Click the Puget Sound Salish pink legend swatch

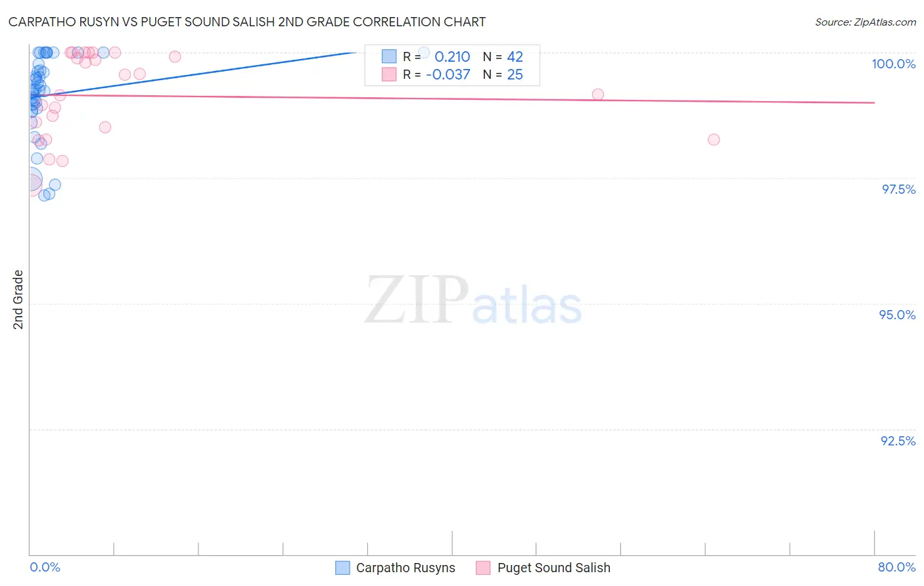[x=484, y=568]
